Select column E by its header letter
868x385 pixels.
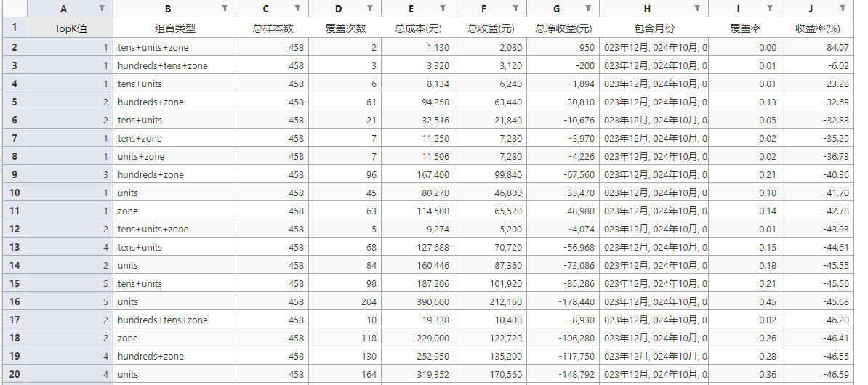[411, 8]
